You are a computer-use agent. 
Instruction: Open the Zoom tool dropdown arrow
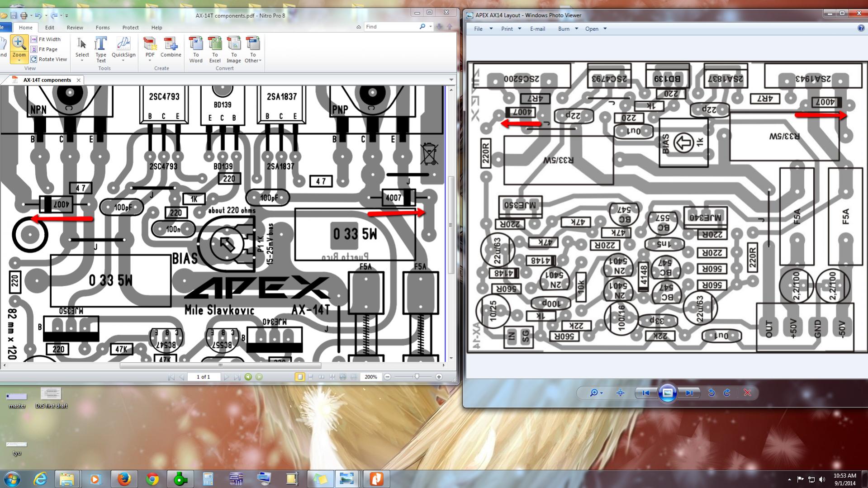click(x=19, y=61)
